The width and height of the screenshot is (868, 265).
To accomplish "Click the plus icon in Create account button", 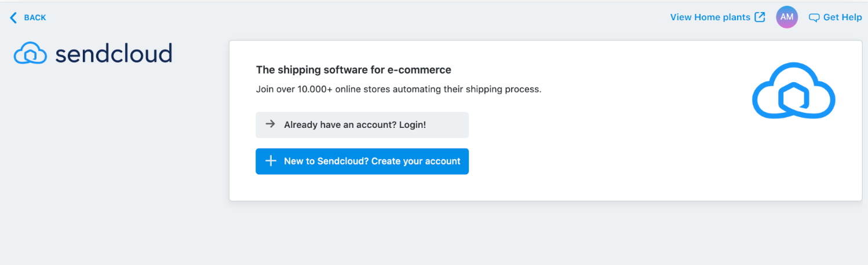I will [270, 161].
